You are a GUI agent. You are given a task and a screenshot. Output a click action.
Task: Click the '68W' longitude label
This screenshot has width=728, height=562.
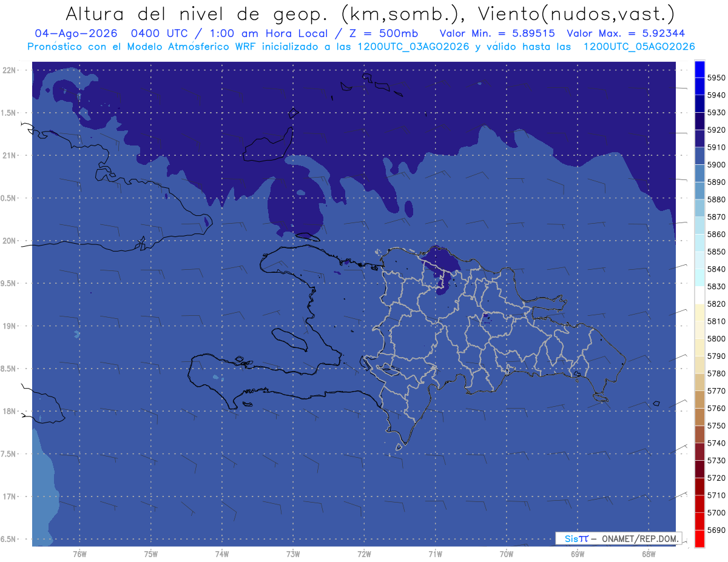[648, 554]
